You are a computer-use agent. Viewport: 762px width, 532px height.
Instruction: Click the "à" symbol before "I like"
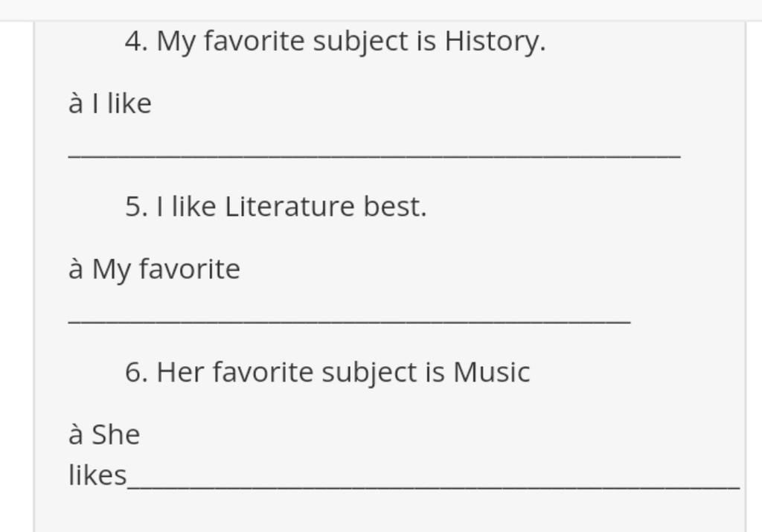(75, 103)
